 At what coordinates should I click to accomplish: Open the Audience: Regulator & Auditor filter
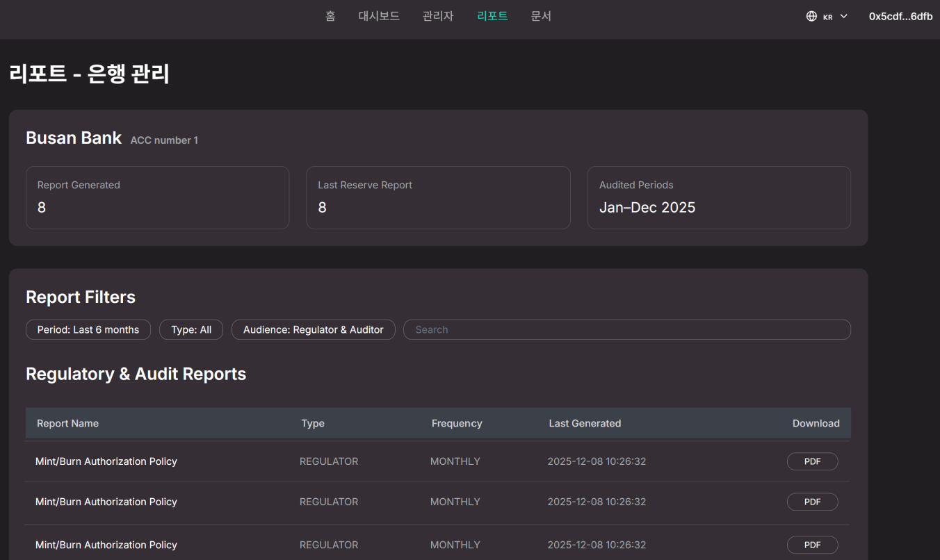coord(314,329)
